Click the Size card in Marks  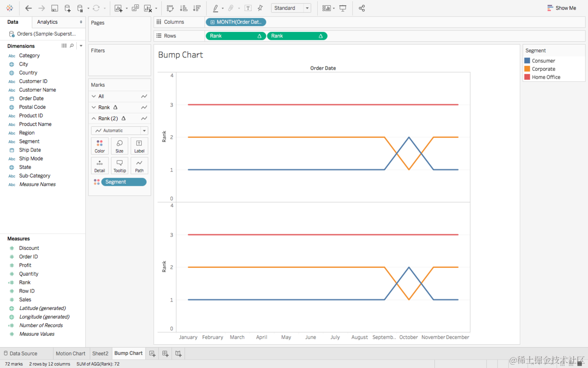(119, 146)
